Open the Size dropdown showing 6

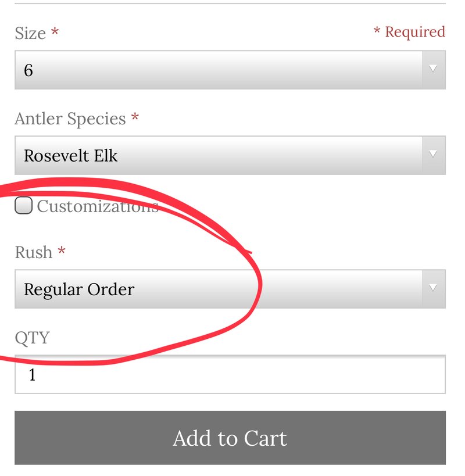tap(230, 70)
